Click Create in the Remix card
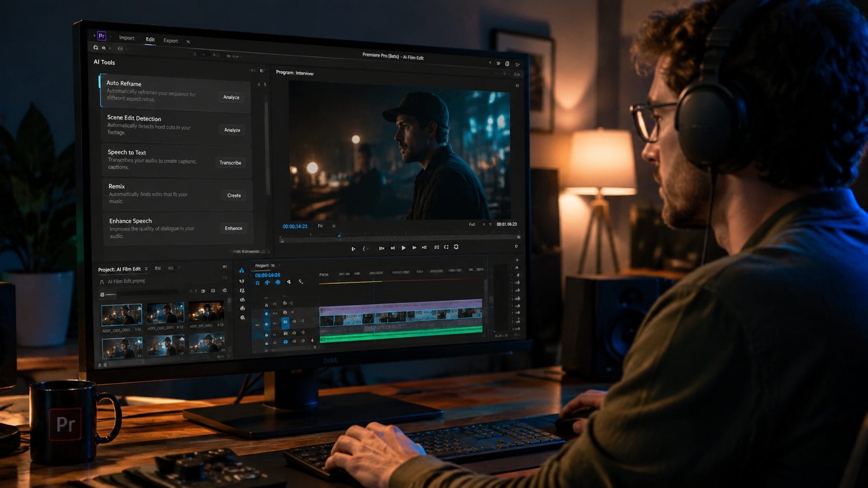 point(234,195)
